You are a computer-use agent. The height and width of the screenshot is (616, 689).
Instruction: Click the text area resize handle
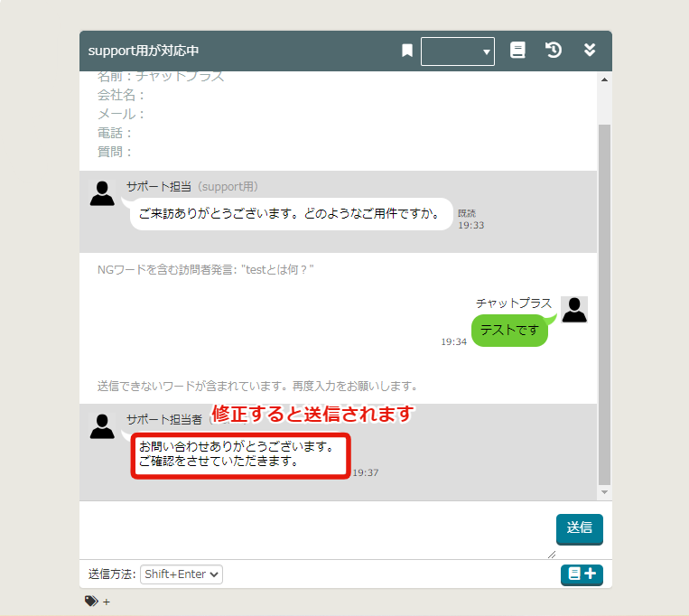pos(552,555)
